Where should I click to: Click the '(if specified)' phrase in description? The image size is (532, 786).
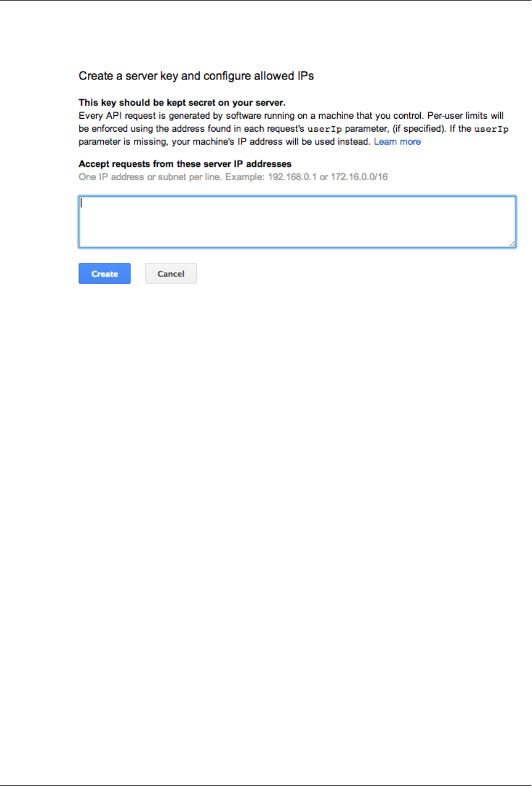pos(419,128)
